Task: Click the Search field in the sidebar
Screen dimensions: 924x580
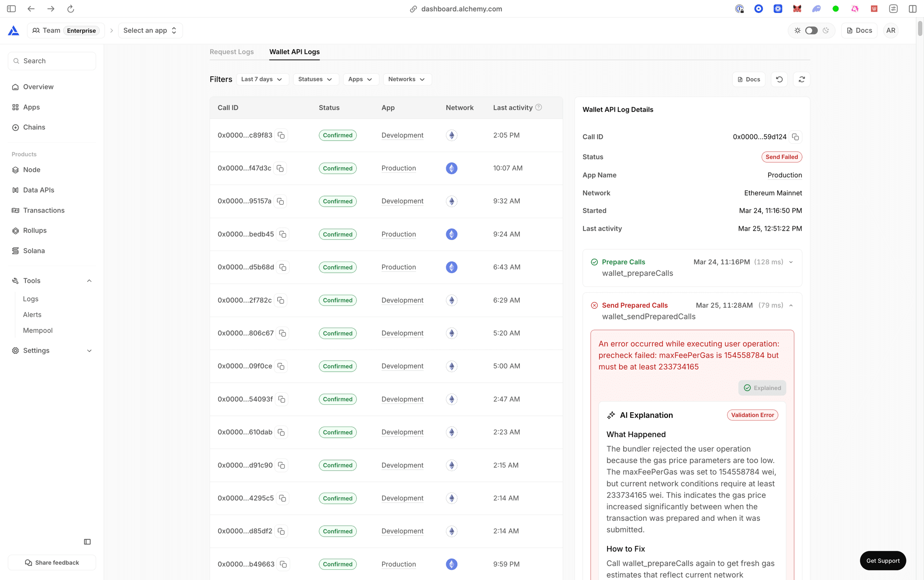Action: (52, 61)
